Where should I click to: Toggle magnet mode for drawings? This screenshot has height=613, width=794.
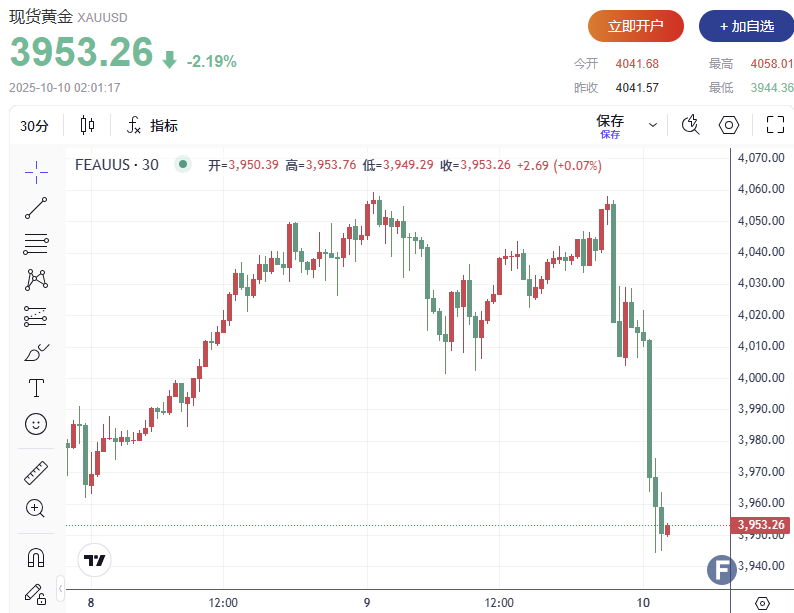coord(36,556)
